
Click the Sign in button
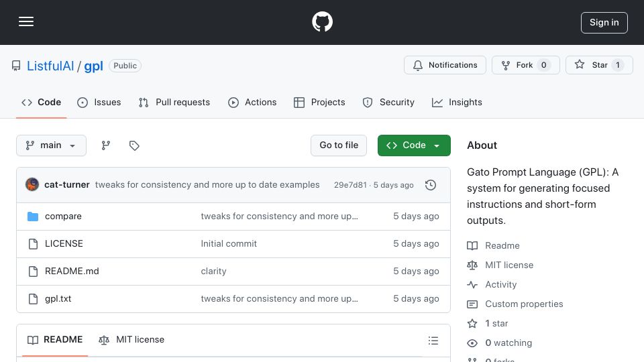coord(604,23)
